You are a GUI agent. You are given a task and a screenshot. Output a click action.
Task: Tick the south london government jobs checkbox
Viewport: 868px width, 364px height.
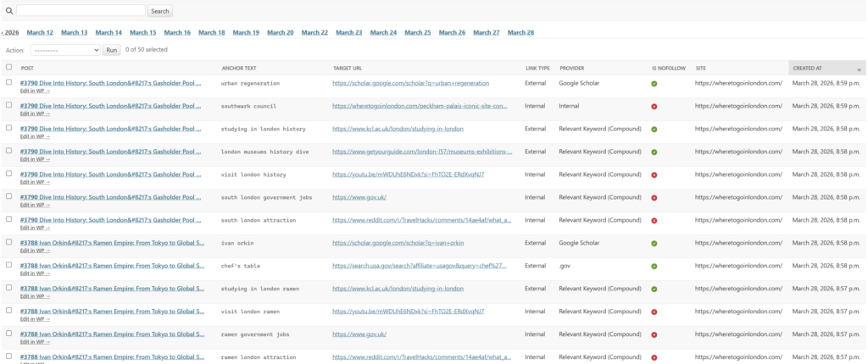[8, 196]
